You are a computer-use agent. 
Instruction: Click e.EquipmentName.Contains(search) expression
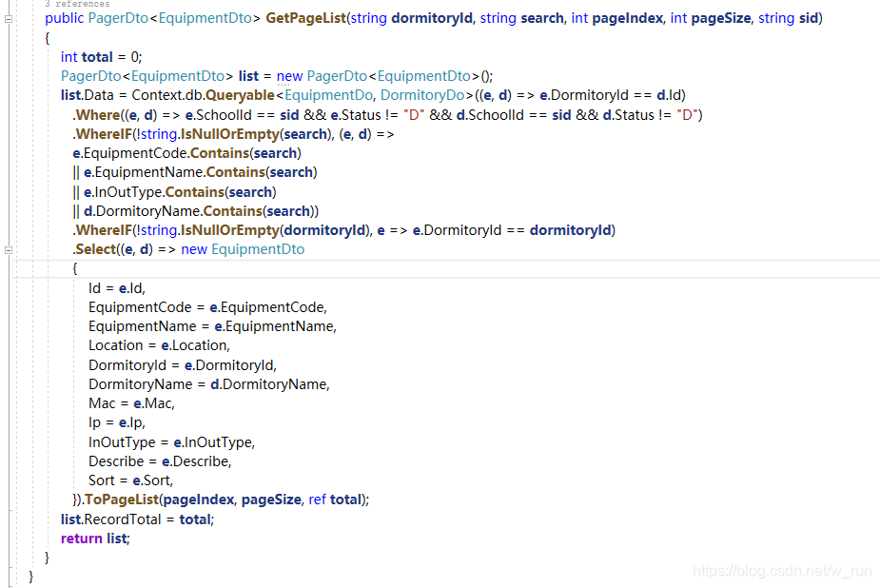(x=201, y=172)
